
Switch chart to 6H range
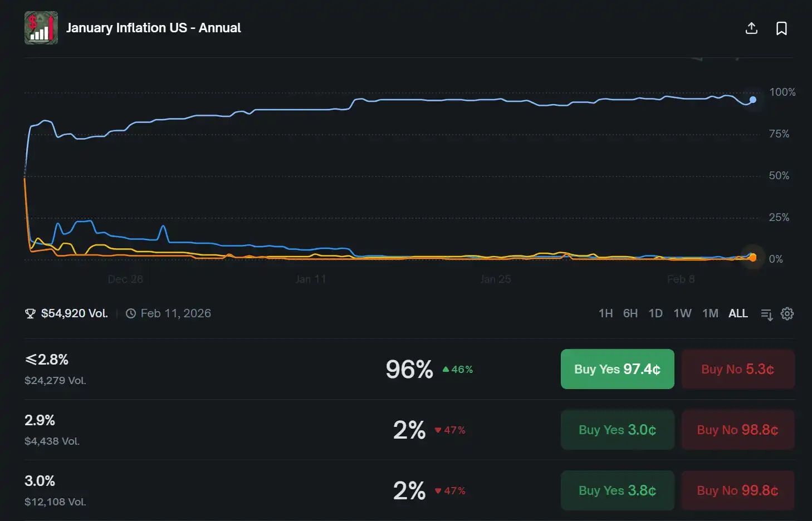[630, 314]
